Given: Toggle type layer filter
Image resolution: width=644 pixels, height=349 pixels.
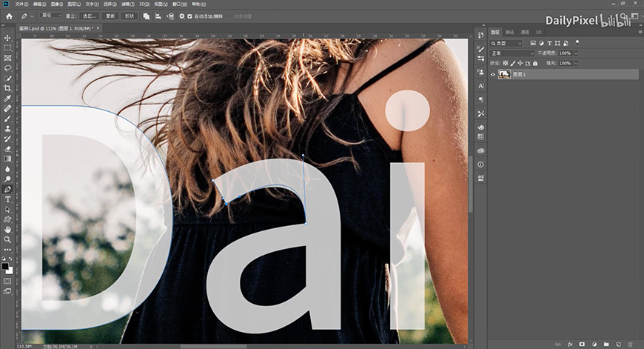Looking at the screenshot, I should click(x=549, y=43).
